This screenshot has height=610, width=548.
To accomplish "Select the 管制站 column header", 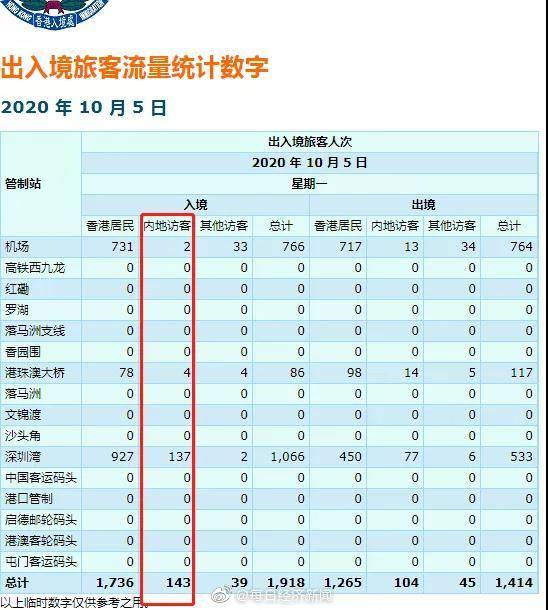I will coord(23,184).
